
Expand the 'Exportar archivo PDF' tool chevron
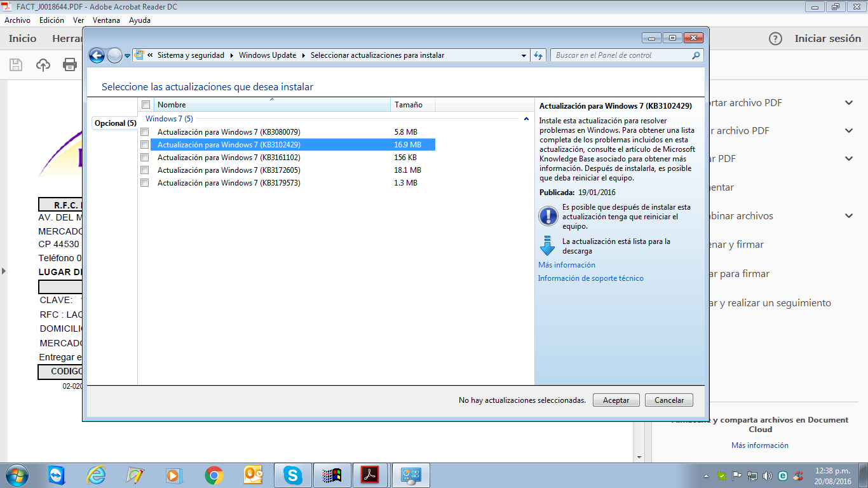pyautogui.click(x=849, y=102)
